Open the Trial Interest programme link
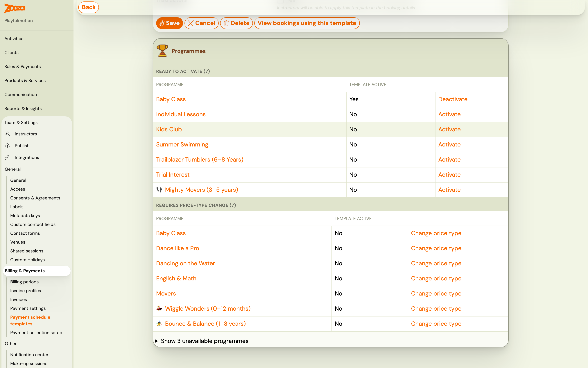The image size is (588, 368). tap(173, 174)
